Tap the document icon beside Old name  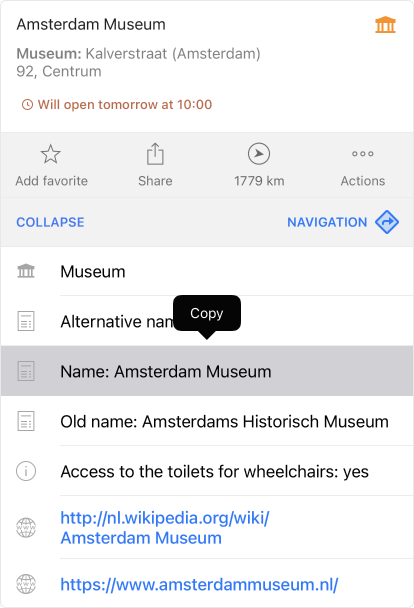[x=26, y=421]
